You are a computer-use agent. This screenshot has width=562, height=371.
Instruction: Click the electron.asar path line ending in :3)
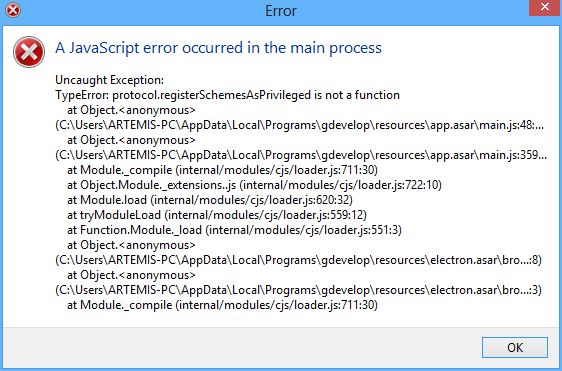pos(298,290)
